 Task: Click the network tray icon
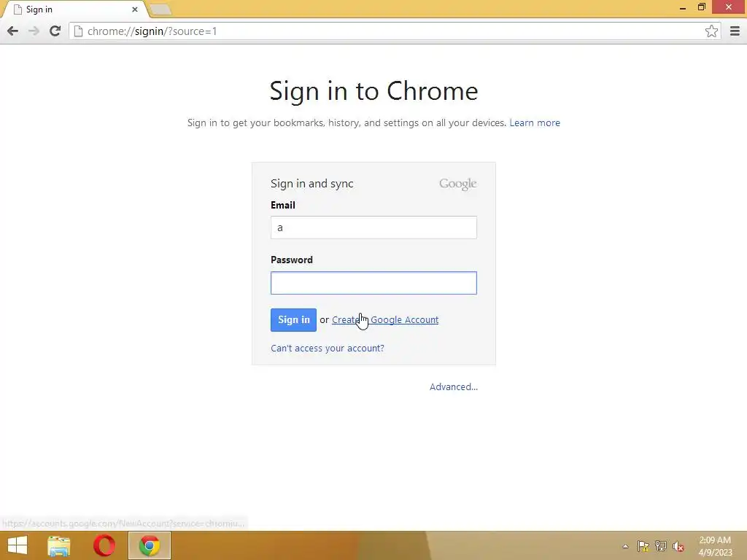click(x=661, y=546)
